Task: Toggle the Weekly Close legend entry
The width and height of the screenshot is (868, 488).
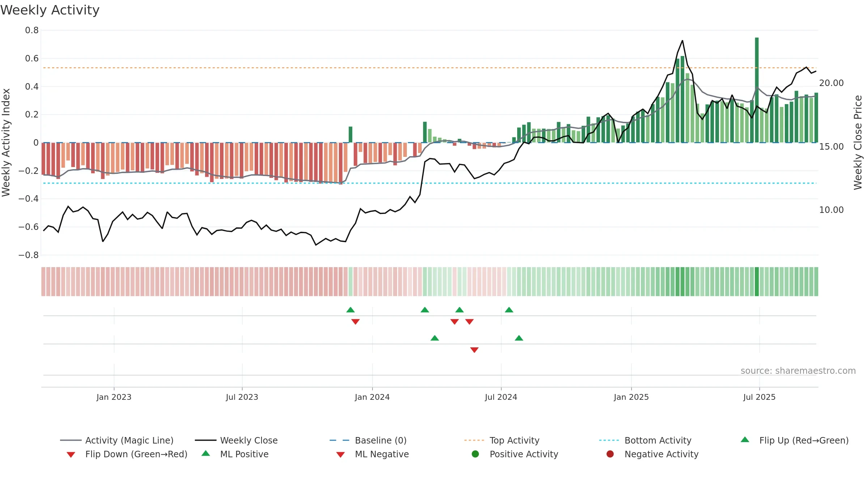Action: [x=236, y=440]
